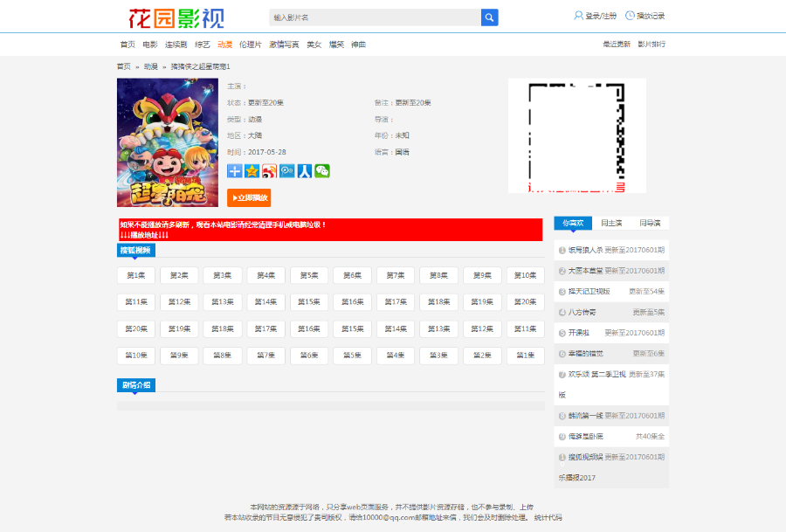Click the 语言 value 国语
This screenshot has height=532, width=786.
click(x=402, y=152)
